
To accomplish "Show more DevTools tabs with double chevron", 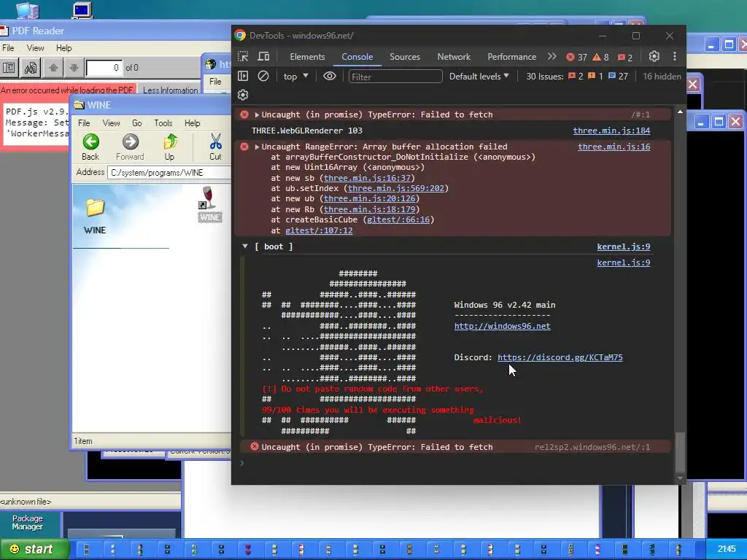I will tap(551, 57).
